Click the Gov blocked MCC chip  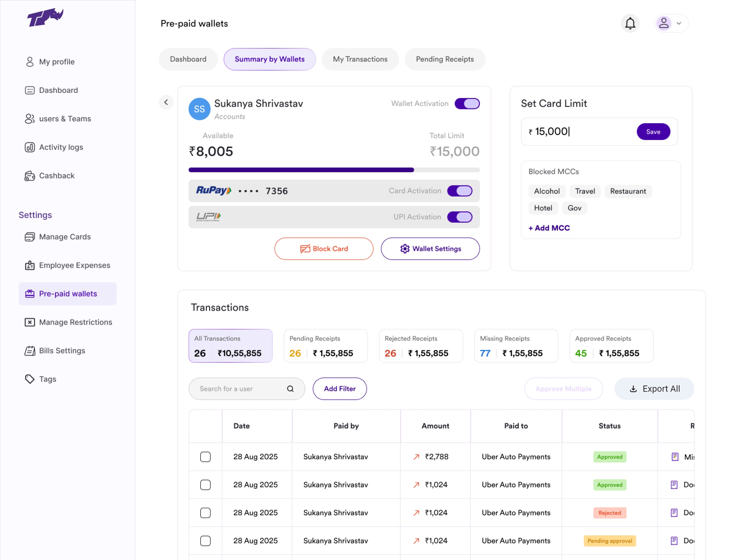pyautogui.click(x=574, y=208)
